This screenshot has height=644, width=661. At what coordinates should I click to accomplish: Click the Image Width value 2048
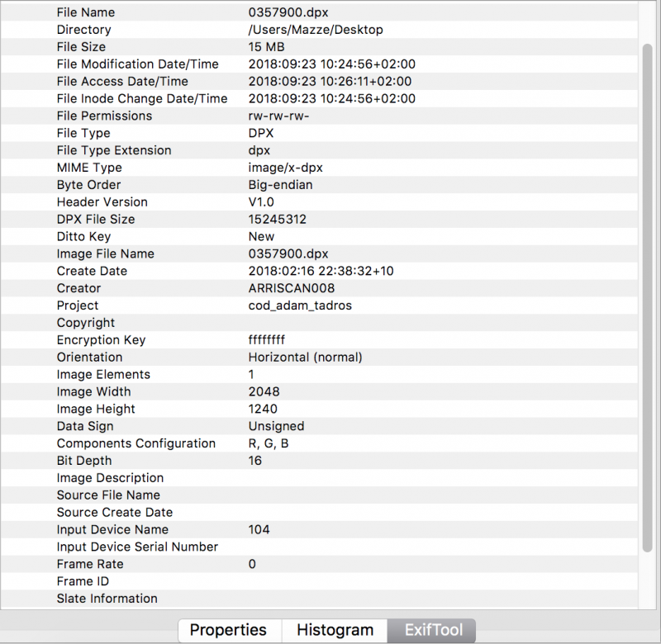pos(261,391)
